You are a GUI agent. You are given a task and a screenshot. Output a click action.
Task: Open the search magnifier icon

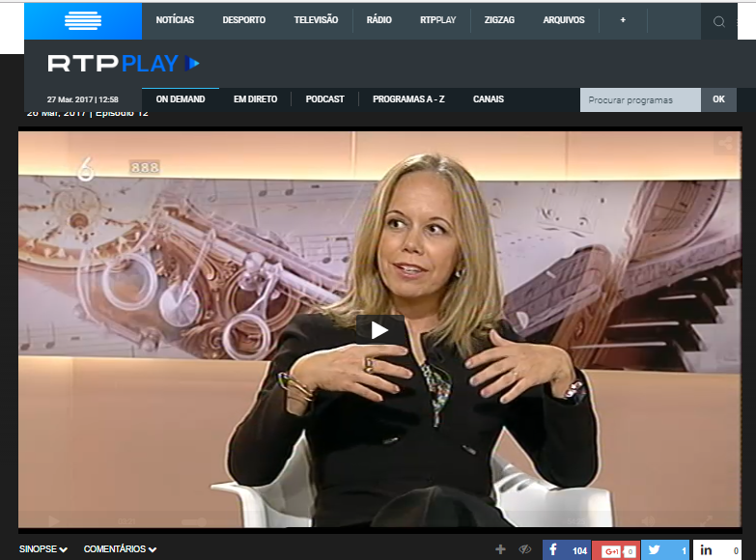pos(718,21)
